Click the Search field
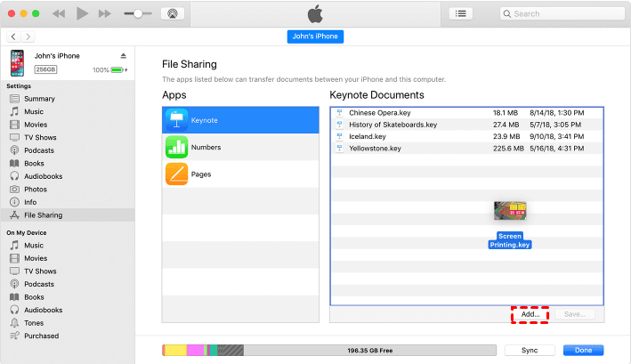 (x=561, y=13)
